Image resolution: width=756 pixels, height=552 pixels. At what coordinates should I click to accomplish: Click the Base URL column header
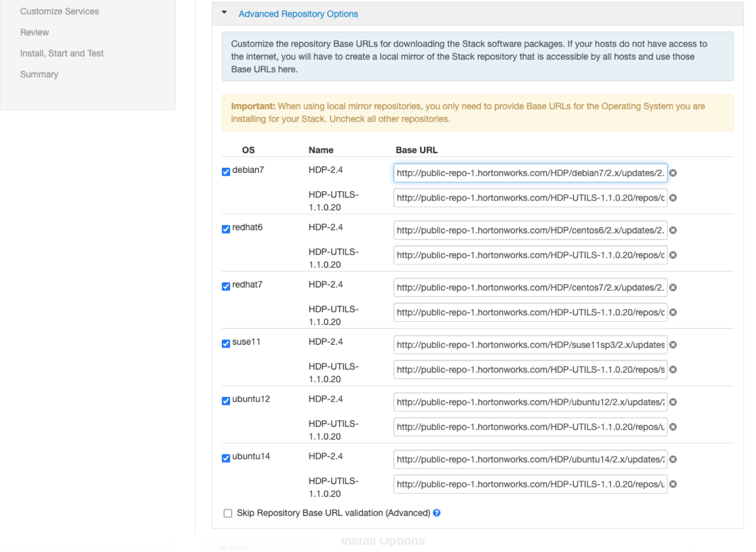416,150
